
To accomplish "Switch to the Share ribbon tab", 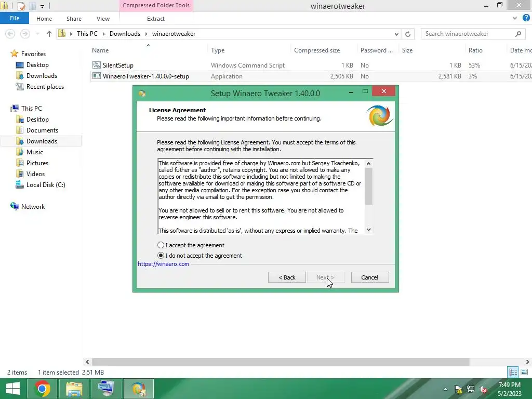I will 74,19.
